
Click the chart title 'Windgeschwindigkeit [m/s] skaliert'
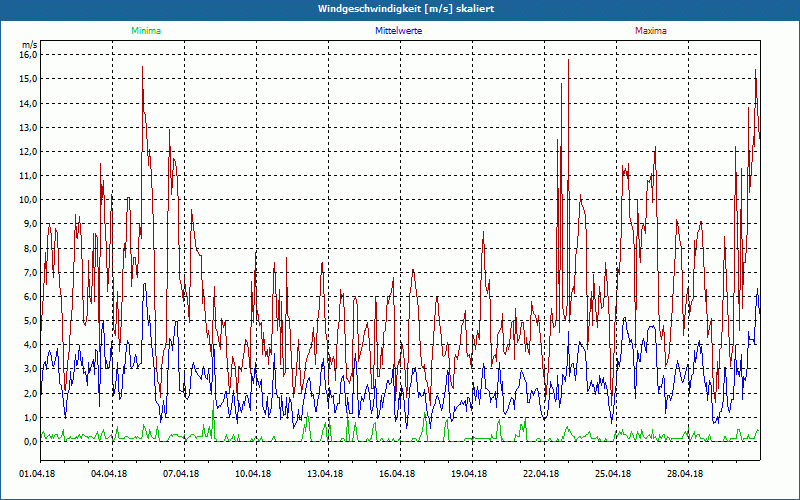click(406, 9)
